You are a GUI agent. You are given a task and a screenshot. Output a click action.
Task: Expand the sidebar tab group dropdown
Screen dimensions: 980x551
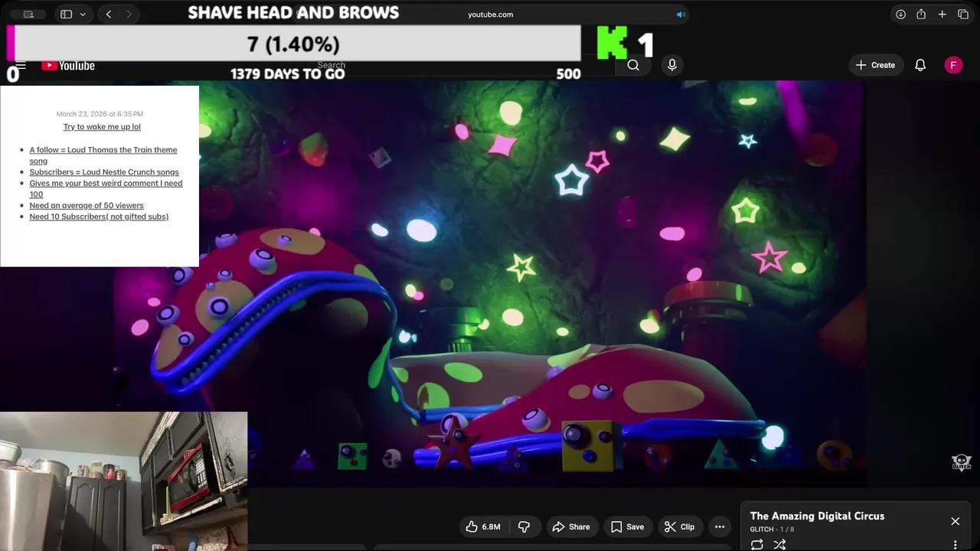pos(83,14)
